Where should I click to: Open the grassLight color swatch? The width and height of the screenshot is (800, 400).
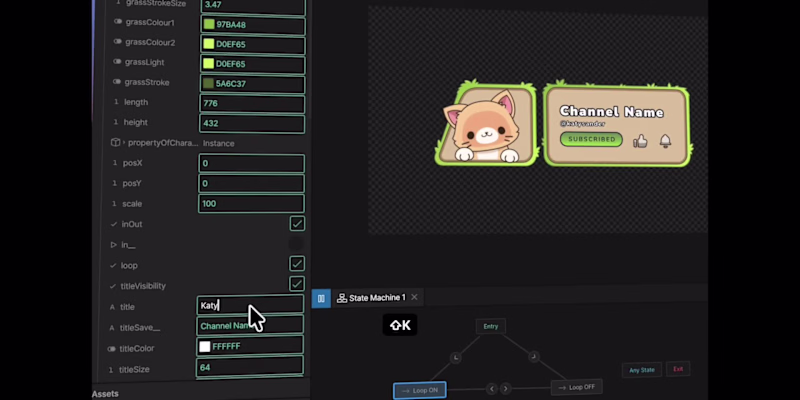click(208, 64)
